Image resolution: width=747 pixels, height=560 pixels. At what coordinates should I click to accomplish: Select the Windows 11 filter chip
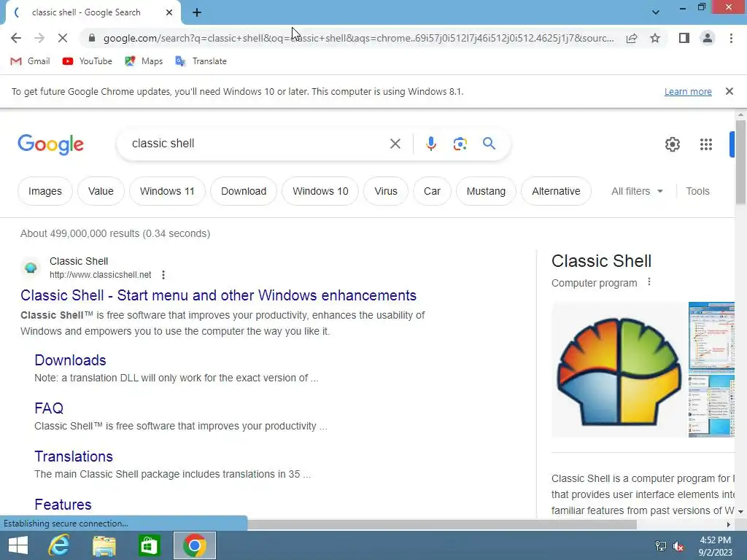click(x=167, y=191)
